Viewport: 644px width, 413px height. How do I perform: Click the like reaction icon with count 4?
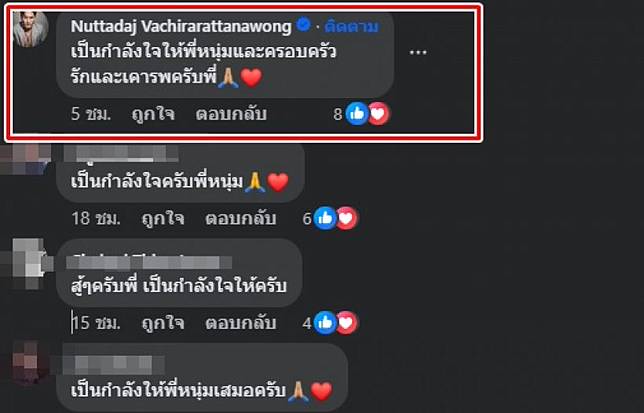(x=325, y=323)
